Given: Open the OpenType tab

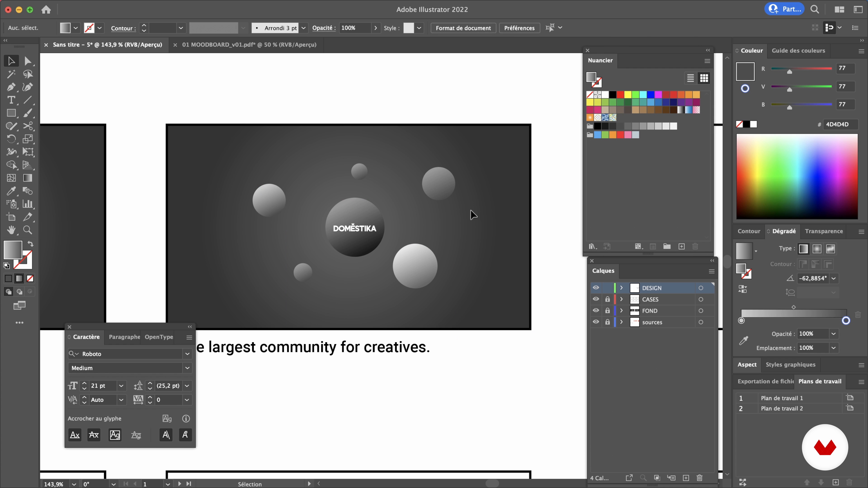Looking at the screenshot, I should (x=159, y=337).
